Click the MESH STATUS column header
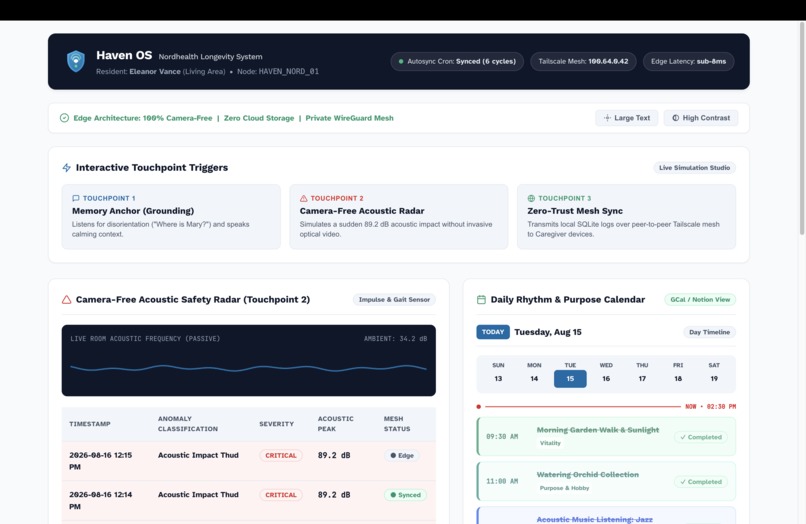This screenshot has width=806, height=524. 397,424
